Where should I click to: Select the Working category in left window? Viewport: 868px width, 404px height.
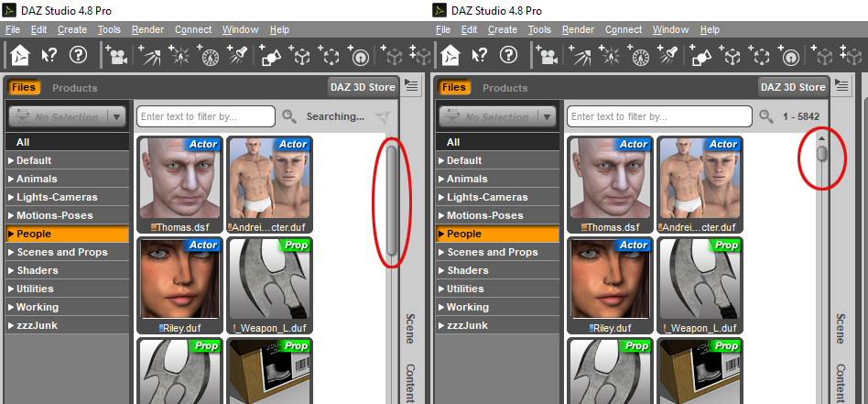click(x=67, y=307)
